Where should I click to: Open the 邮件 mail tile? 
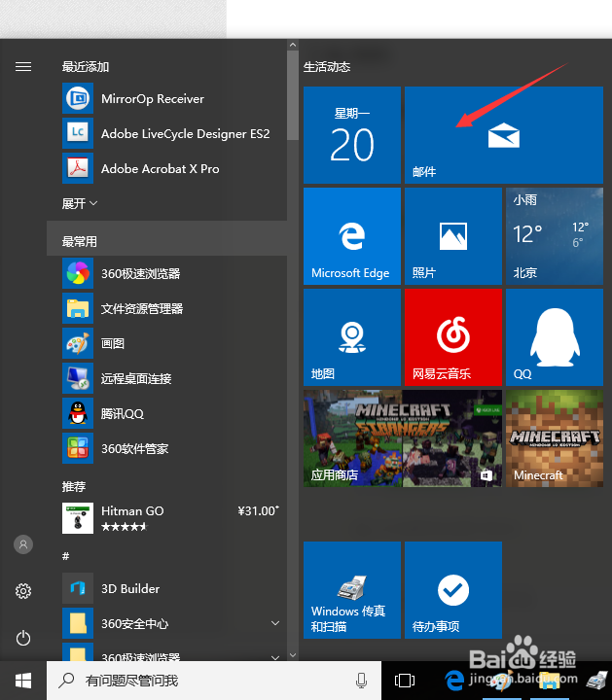[x=504, y=135]
